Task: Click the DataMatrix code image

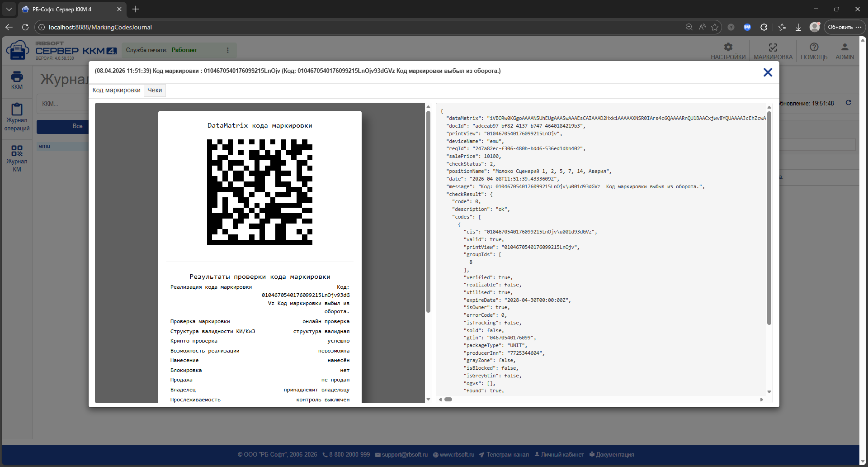Action: [x=259, y=192]
